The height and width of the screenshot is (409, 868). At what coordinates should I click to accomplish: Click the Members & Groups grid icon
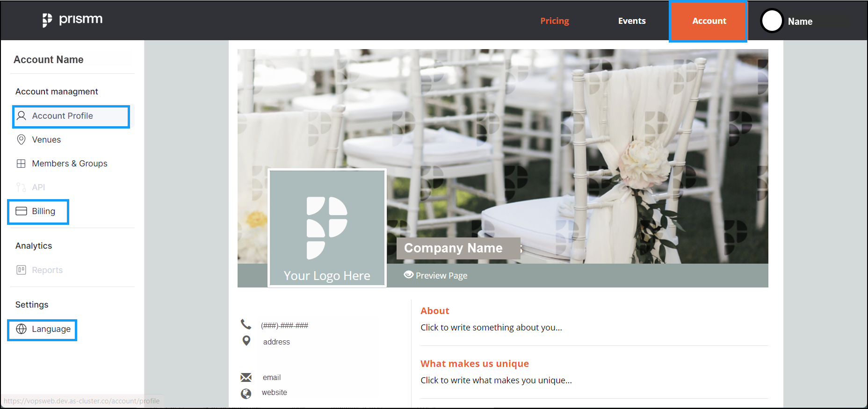21,164
